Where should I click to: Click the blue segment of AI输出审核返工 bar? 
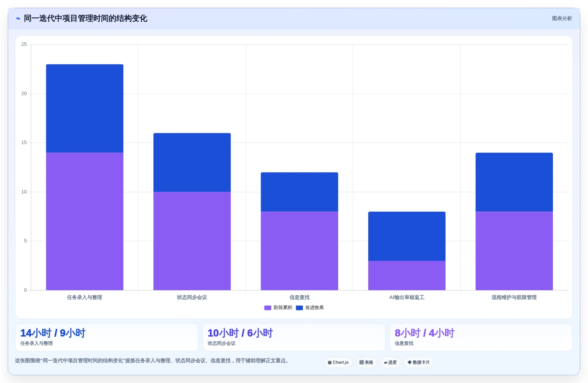click(407, 236)
